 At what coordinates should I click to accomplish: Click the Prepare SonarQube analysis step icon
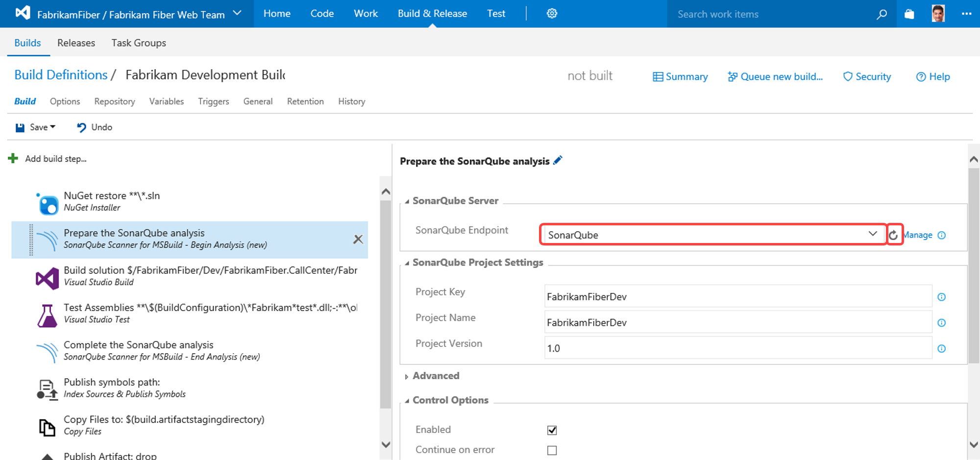[48, 241]
